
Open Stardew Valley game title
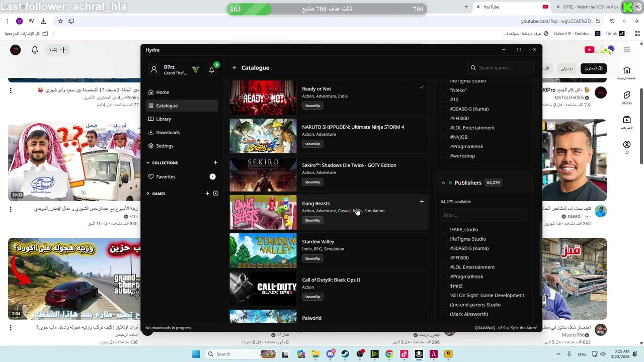pyautogui.click(x=318, y=242)
